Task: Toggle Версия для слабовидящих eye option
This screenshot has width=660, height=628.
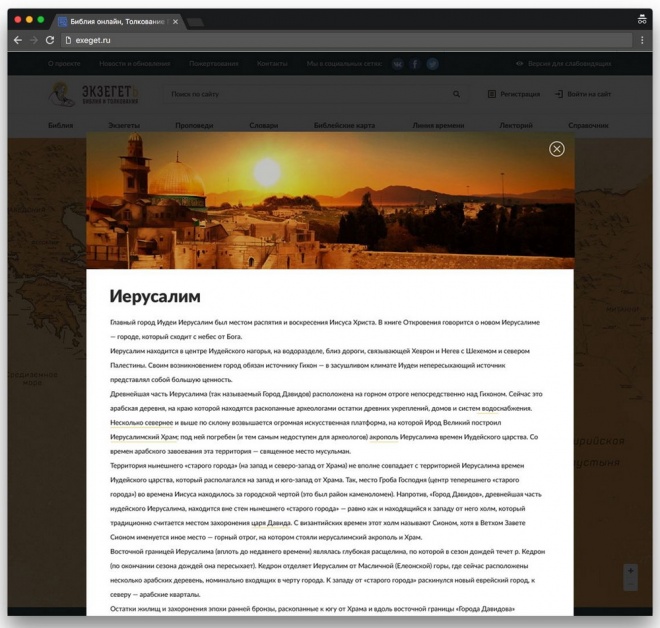Action: pyautogui.click(x=563, y=64)
